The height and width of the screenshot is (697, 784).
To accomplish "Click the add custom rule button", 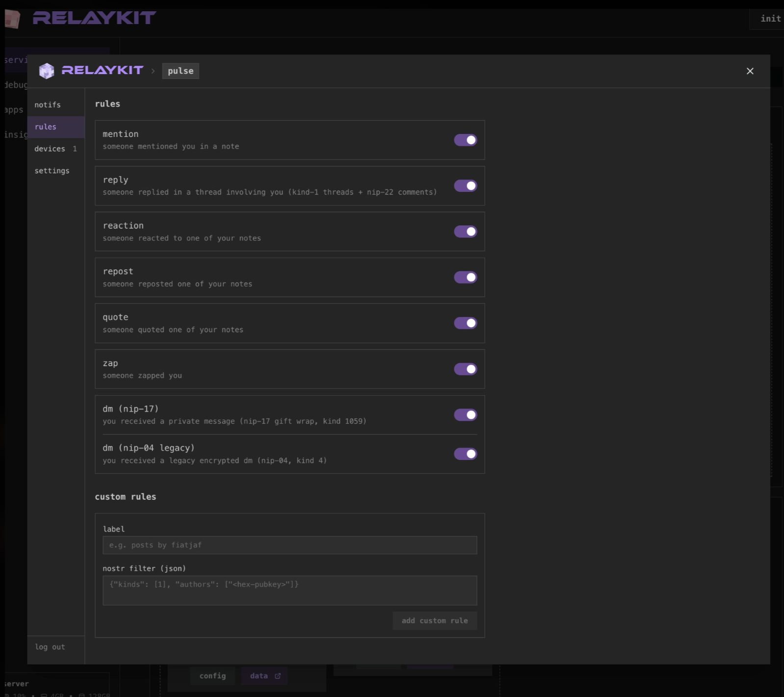I will click(435, 620).
